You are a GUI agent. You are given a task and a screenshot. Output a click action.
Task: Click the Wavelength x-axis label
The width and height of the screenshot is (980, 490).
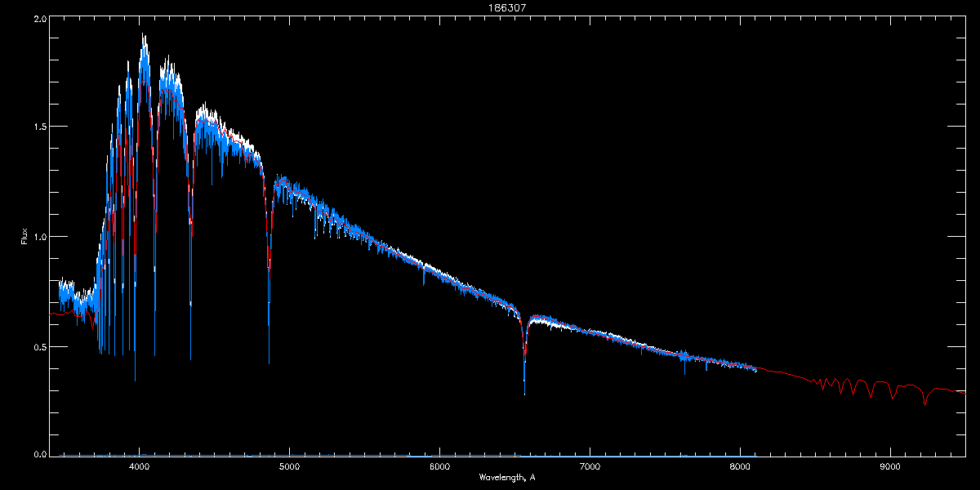pos(507,477)
